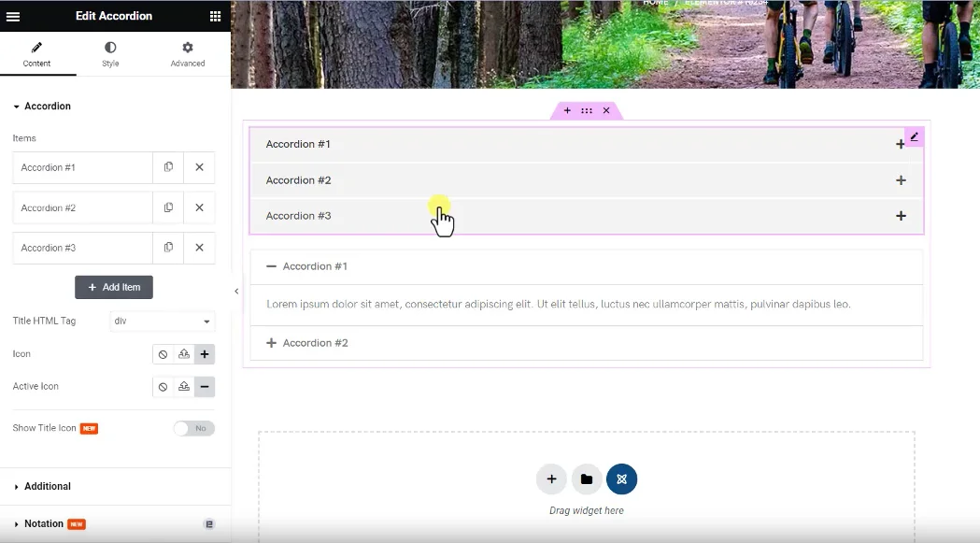Image resolution: width=980 pixels, height=543 pixels.
Task: Add new section with plus button
Action: (x=551, y=479)
